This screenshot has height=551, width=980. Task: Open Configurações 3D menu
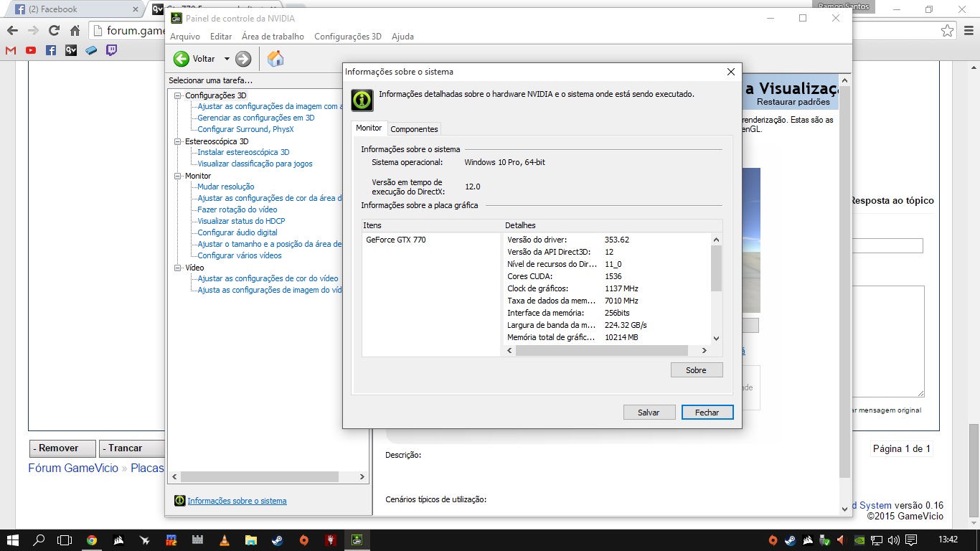[348, 37]
